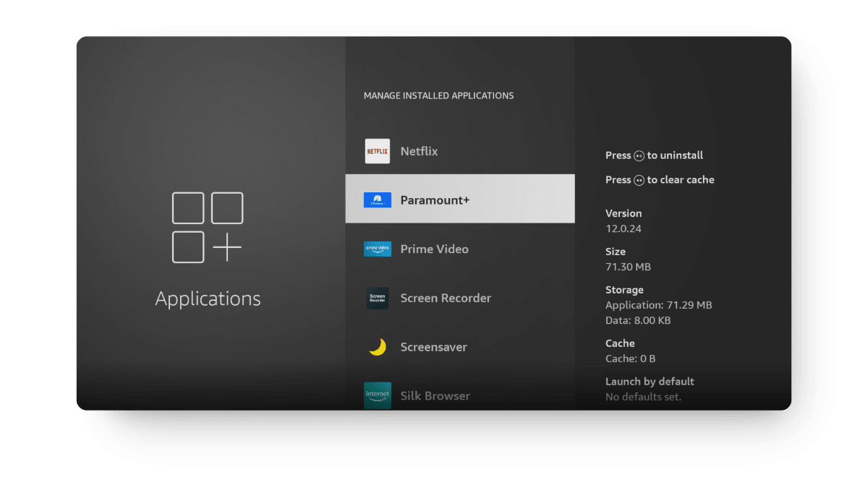Choose Prime Video from the list
The width and height of the screenshot is (868, 488).
(434, 249)
